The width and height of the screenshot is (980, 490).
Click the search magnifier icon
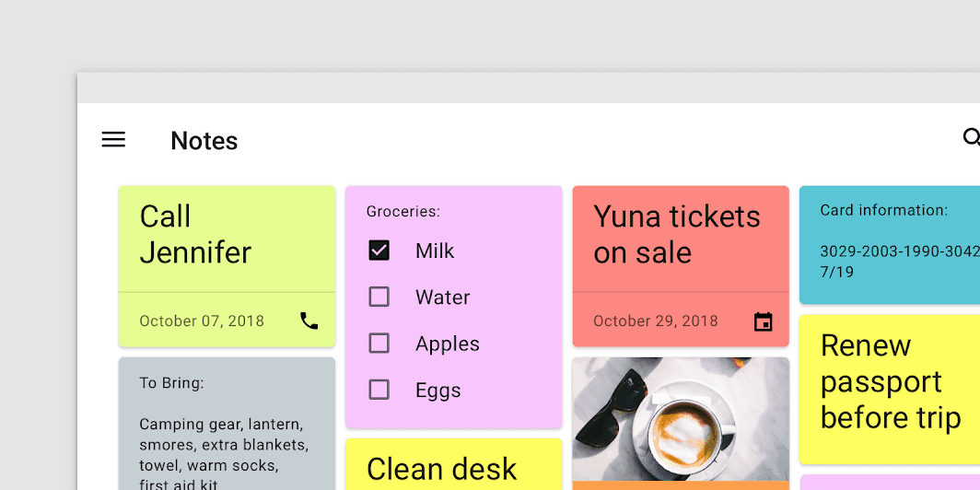click(971, 137)
